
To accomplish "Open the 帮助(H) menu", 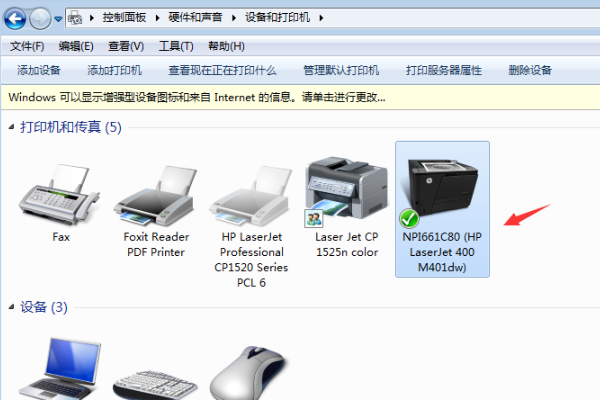I will pos(226,46).
